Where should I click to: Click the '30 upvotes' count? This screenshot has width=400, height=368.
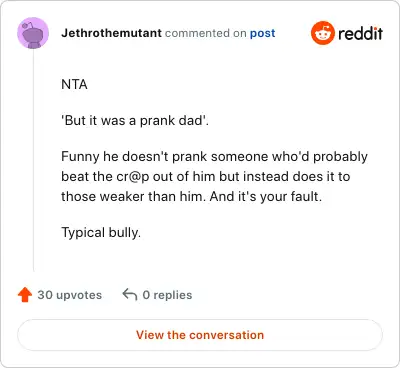[x=69, y=295]
